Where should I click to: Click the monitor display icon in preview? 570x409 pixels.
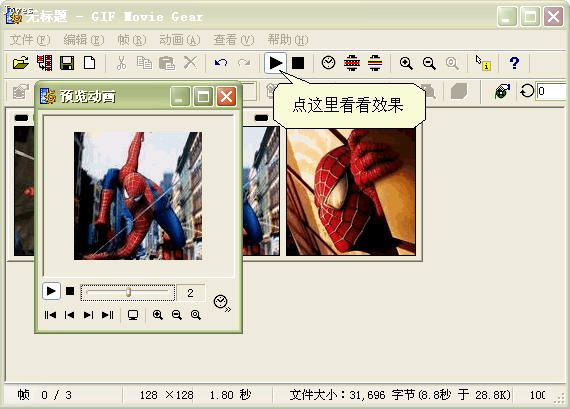coord(133,315)
